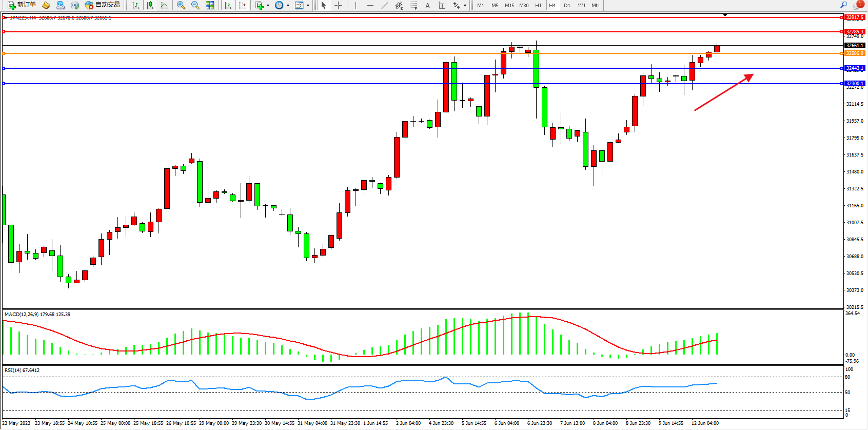
Task: Choose the Fibonacci retracement tool
Action: point(413,5)
